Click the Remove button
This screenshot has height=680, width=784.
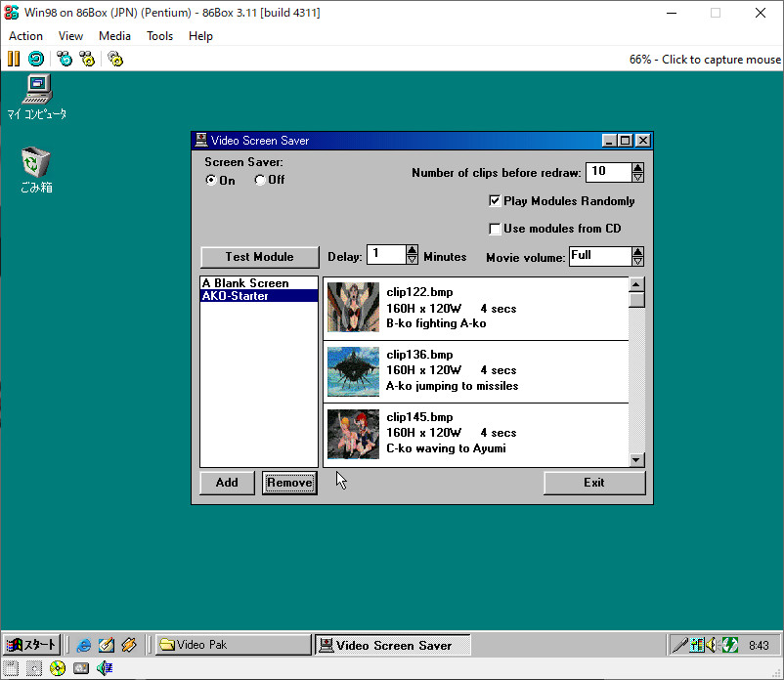289,483
